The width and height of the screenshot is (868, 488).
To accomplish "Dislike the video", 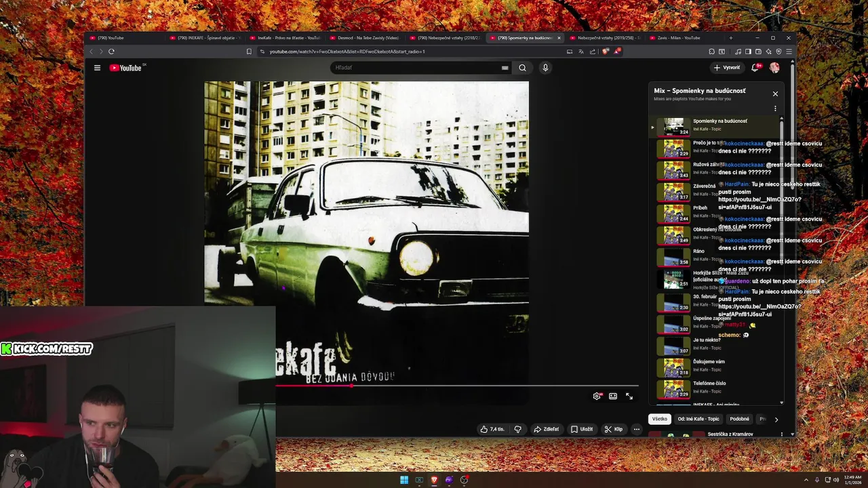I will coord(518,429).
